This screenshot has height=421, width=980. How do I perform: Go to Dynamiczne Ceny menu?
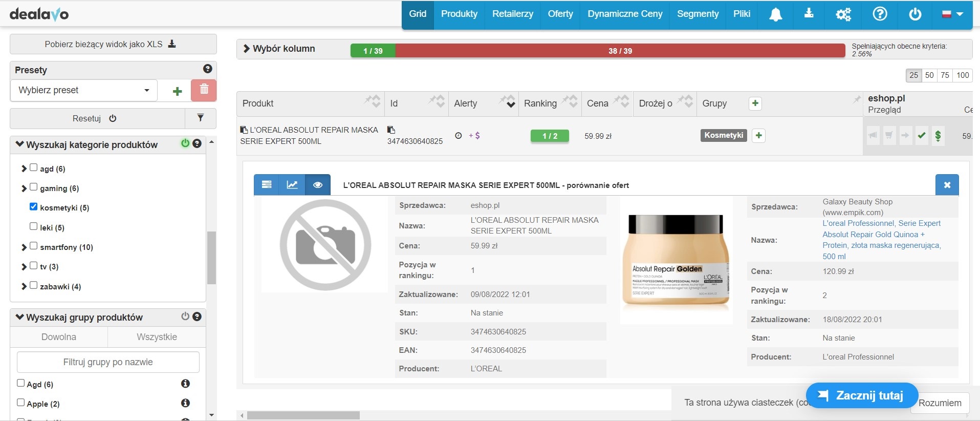click(x=624, y=14)
